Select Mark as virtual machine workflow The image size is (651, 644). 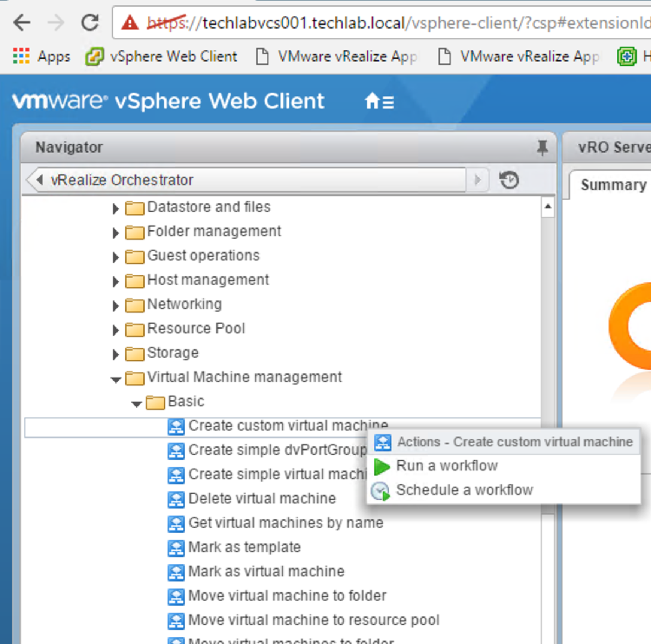pos(266,571)
